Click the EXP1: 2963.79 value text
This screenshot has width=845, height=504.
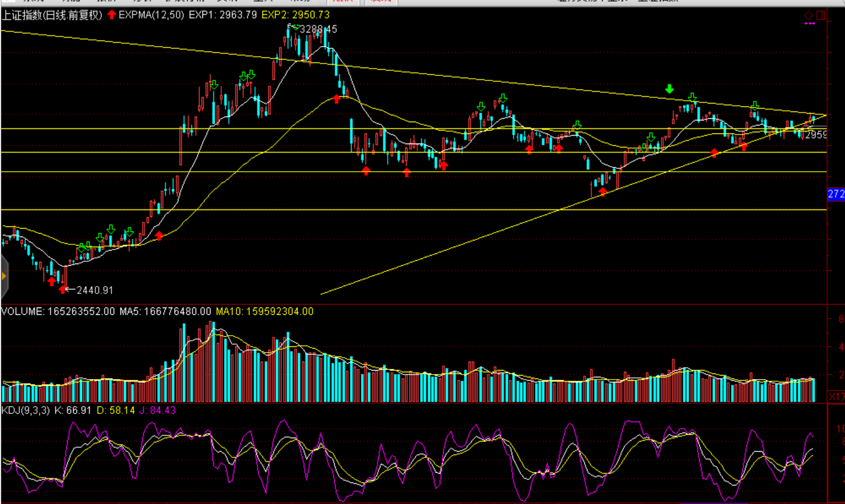coord(223,15)
